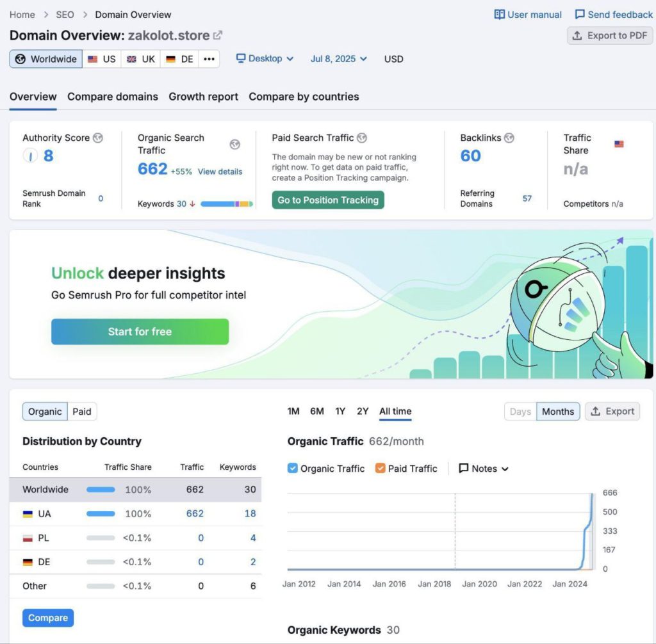Open external link icon beside zakolot.store

[x=218, y=35]
